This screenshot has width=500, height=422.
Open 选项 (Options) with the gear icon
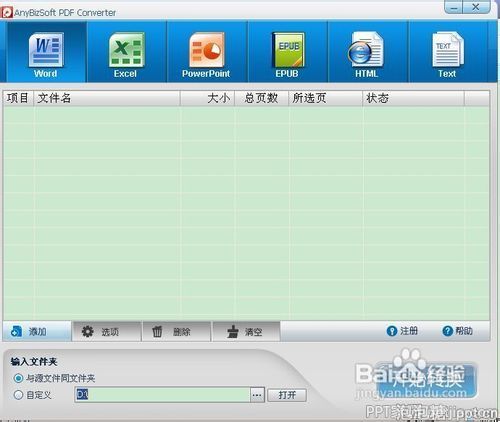[106, 332]
